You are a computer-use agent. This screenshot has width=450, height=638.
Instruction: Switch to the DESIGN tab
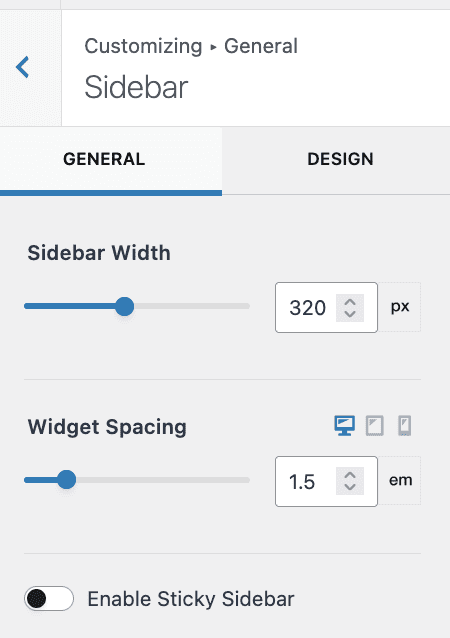coord(340,160)
